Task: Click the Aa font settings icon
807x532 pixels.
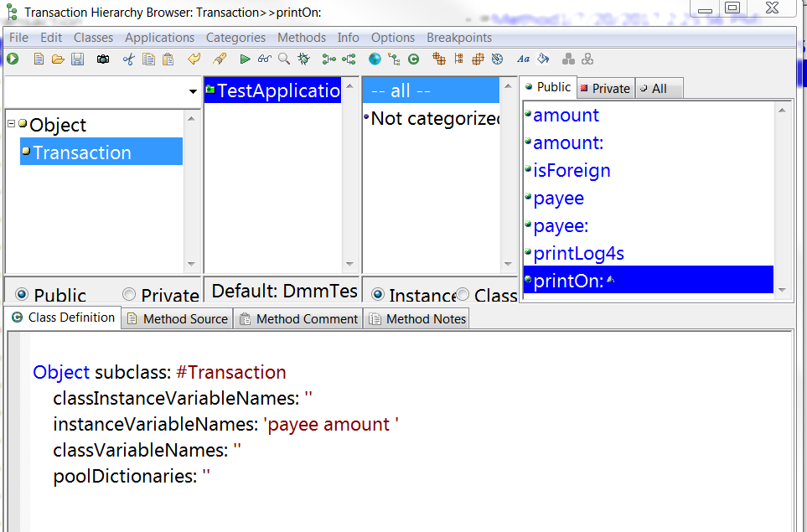Action: tap(523, 59)
